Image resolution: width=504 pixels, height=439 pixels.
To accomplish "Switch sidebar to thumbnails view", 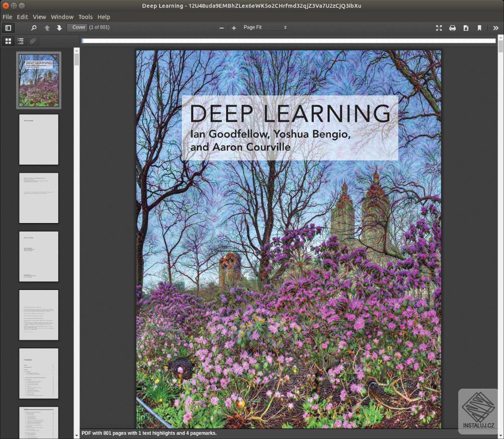I will click(x=8, y=41).
